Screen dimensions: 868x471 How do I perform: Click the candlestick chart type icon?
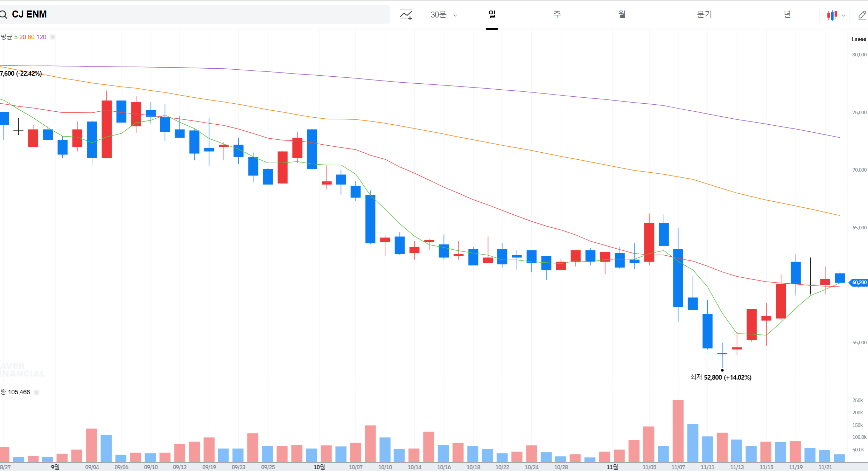pos(832,15)
